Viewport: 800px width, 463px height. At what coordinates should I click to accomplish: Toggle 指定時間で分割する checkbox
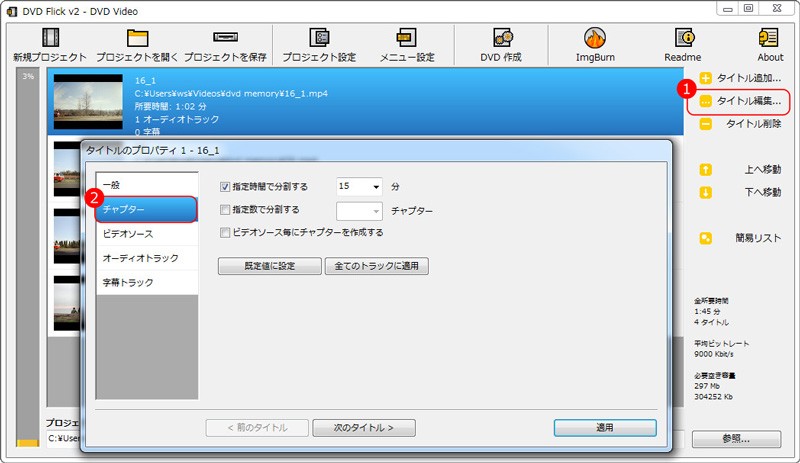pos(225,187)
